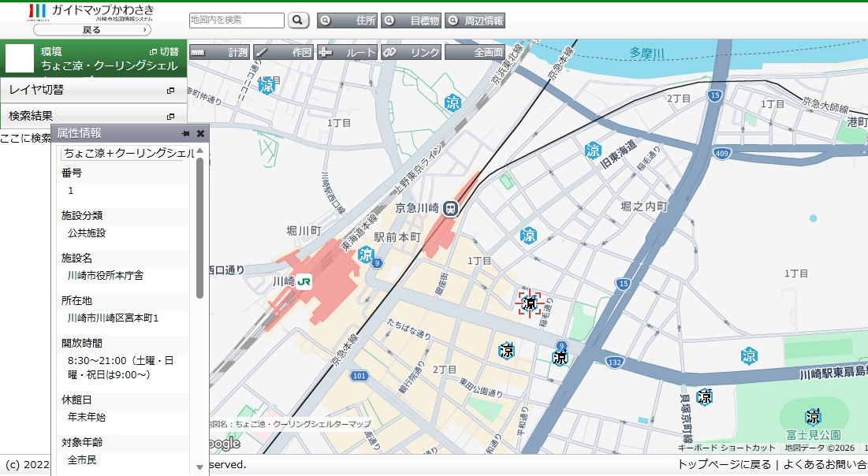
Task: Click the 涼 marker below the 計測 button
Action: 266,86
